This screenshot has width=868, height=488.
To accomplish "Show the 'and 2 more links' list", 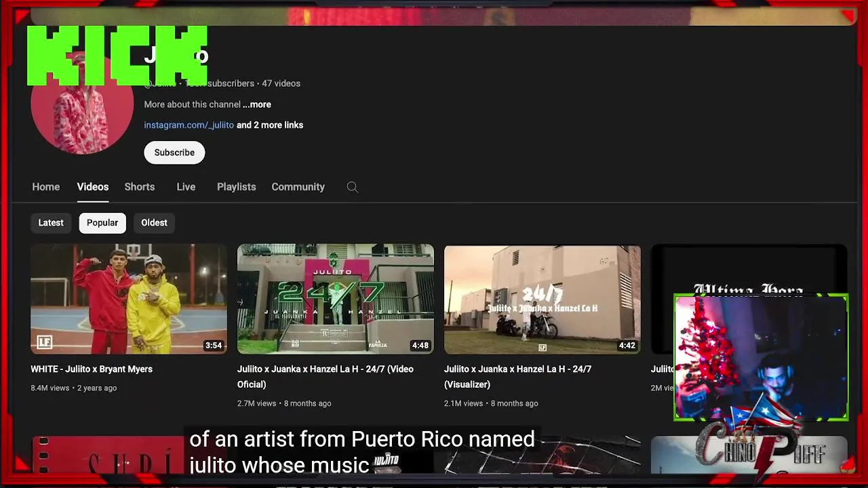I will coord(270,125).
